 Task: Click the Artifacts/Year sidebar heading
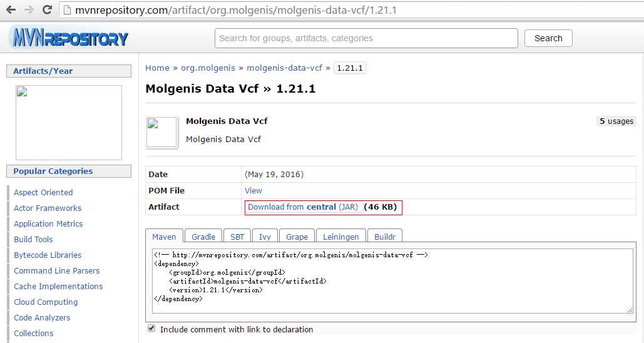[69, 71]
